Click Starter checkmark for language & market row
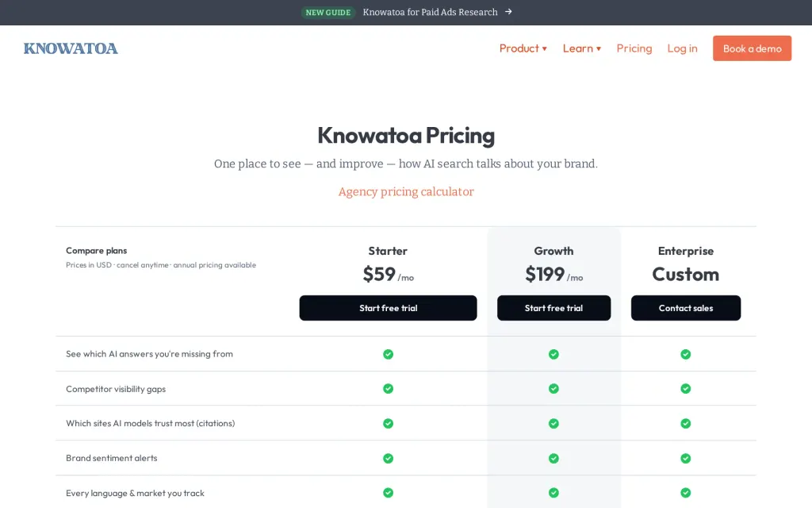This screenshot has height=508, width=812. 388,492
